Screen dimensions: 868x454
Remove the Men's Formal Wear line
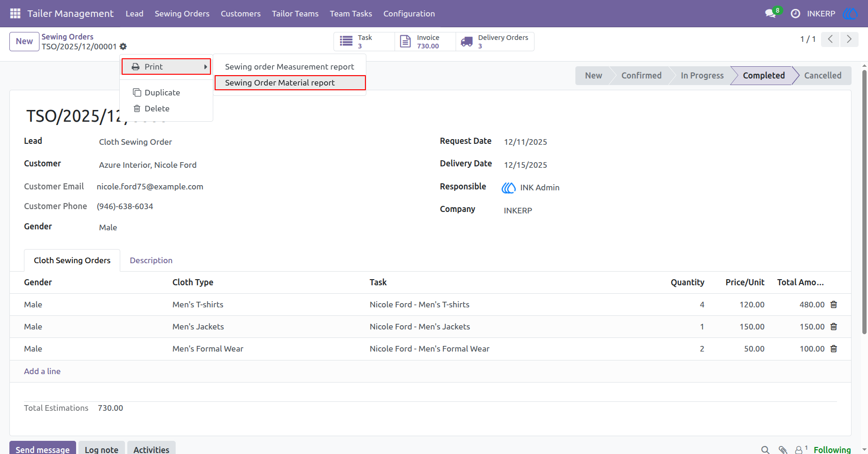834,349
